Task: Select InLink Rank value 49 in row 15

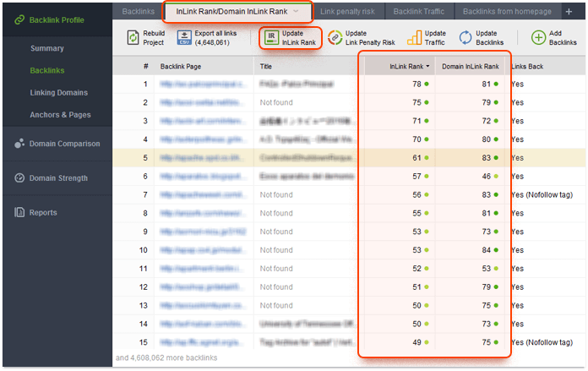Action: coord(416,342)
